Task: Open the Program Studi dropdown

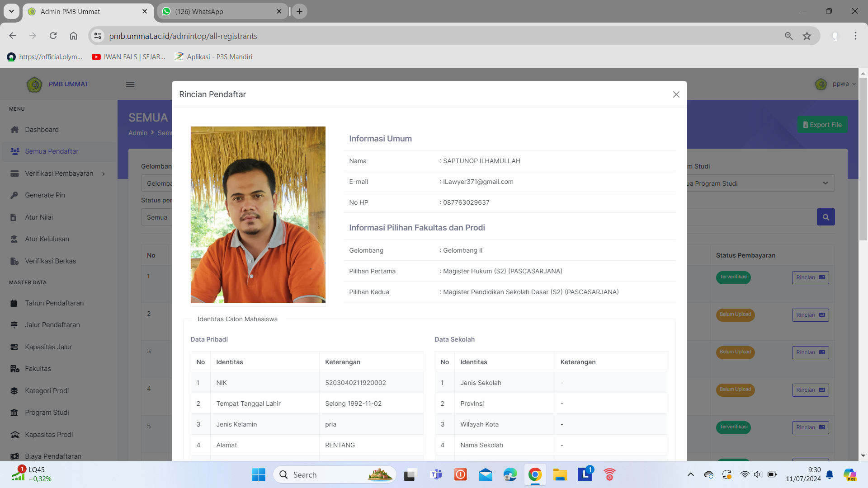Action: (759, 183)
